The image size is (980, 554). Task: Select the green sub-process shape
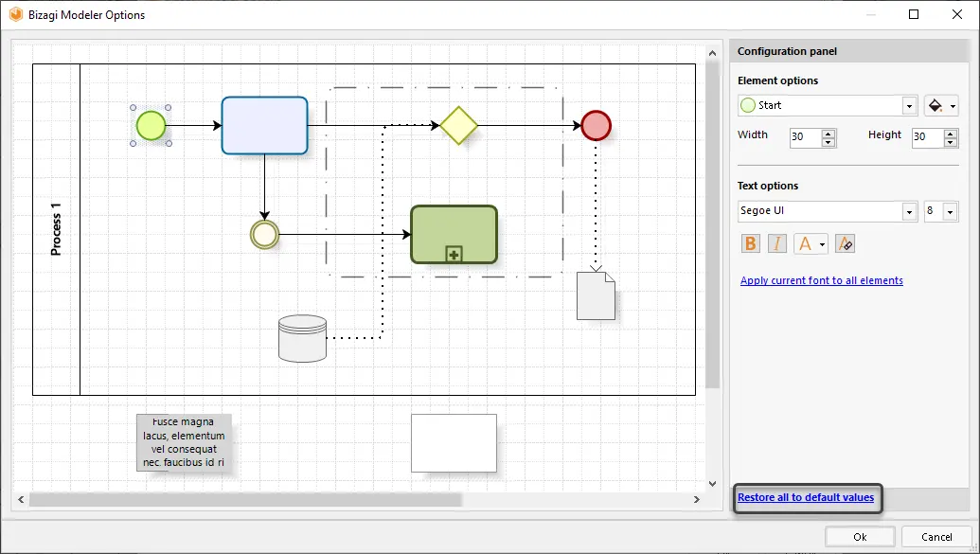(x=454, y=235)
